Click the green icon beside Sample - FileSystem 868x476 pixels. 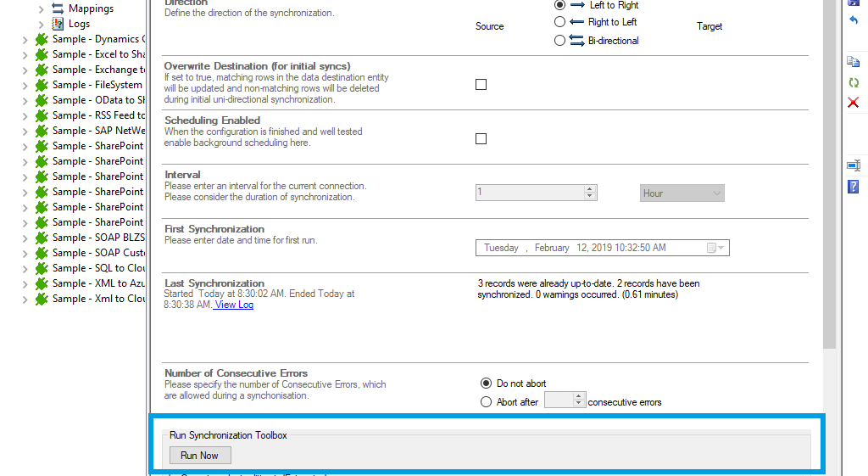point(42,85)
